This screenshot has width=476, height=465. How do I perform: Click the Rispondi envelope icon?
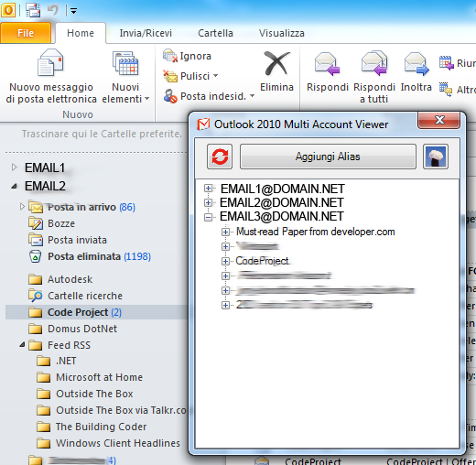click(327, 64)
